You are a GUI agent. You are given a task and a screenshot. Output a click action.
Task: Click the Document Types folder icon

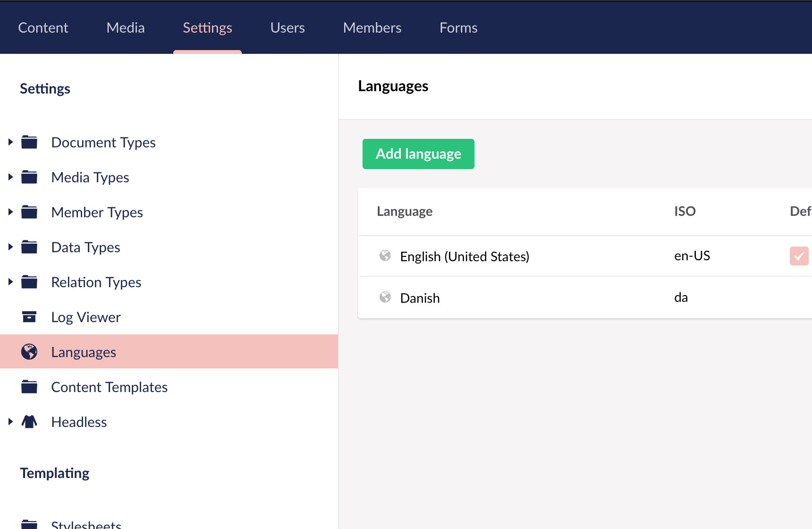29,142
